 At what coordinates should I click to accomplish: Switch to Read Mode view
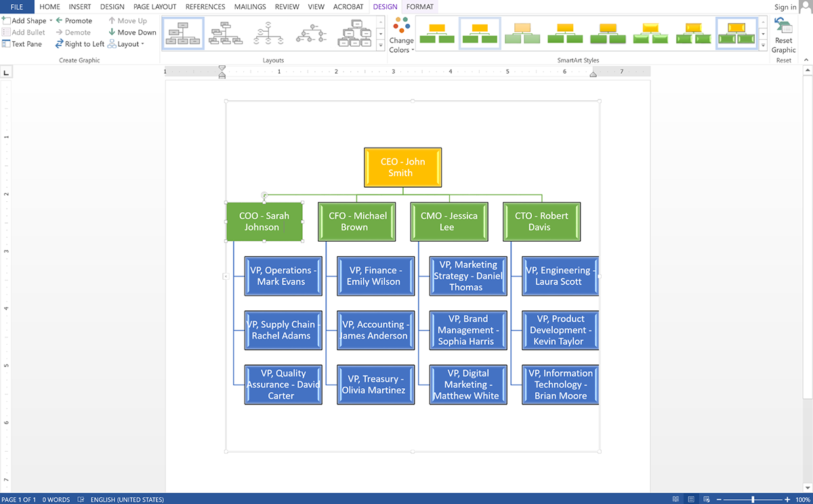pyautogui.click(x=675, y=499)
